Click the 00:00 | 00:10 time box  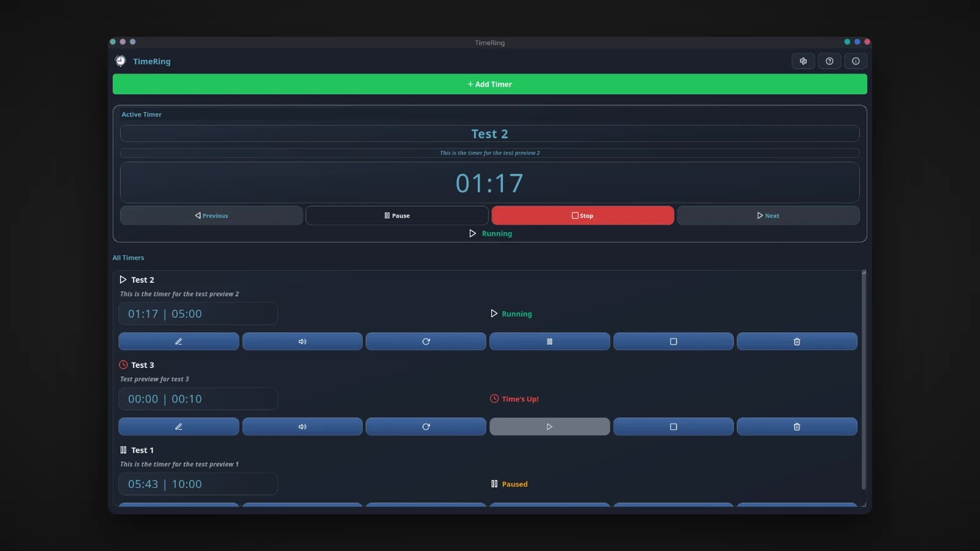pyautogui.click(x=198, y=399)
